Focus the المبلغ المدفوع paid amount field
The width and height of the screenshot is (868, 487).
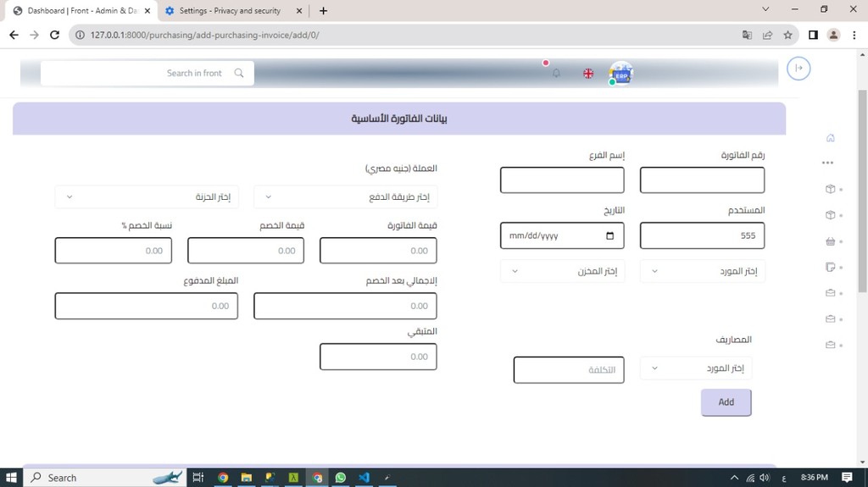(146, 306)
